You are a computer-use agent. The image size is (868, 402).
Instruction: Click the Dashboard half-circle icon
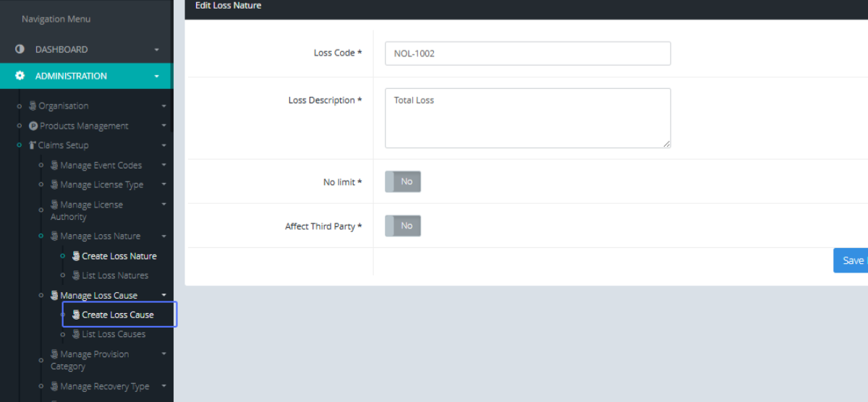(20, 49)
